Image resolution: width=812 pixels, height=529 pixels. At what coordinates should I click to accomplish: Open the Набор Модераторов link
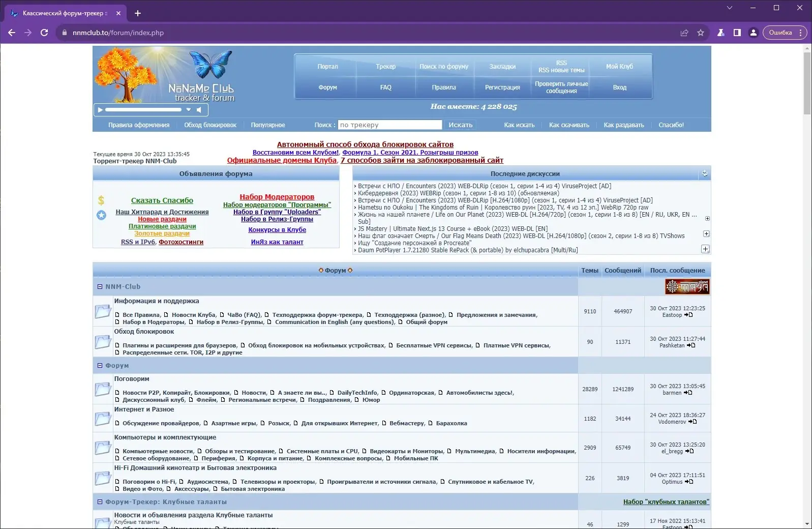(x=277, y=197)
